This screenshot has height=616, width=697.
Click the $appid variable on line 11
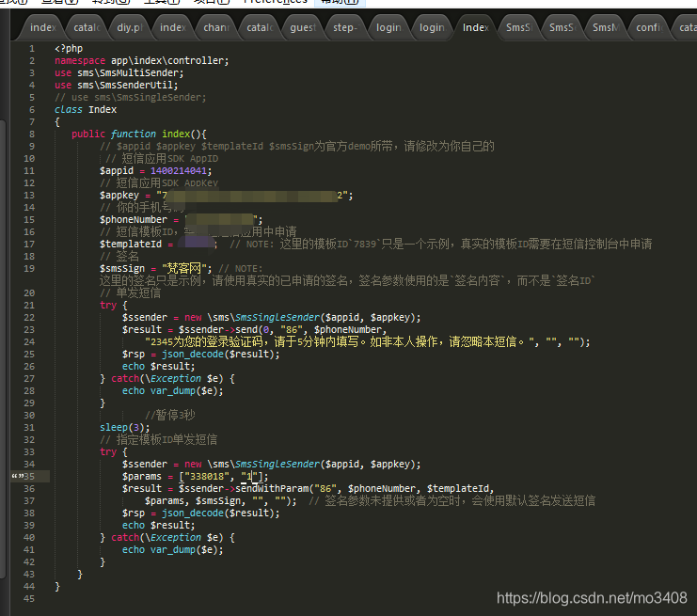116,170
